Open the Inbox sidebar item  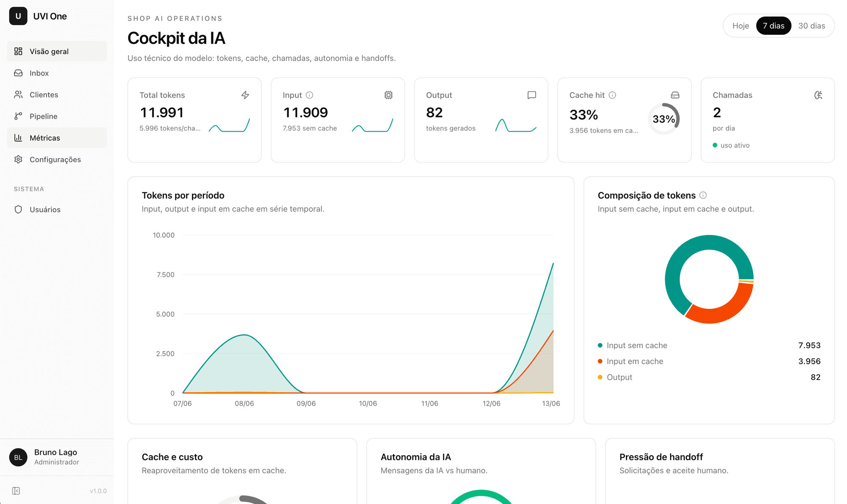(x=57, y=73)
